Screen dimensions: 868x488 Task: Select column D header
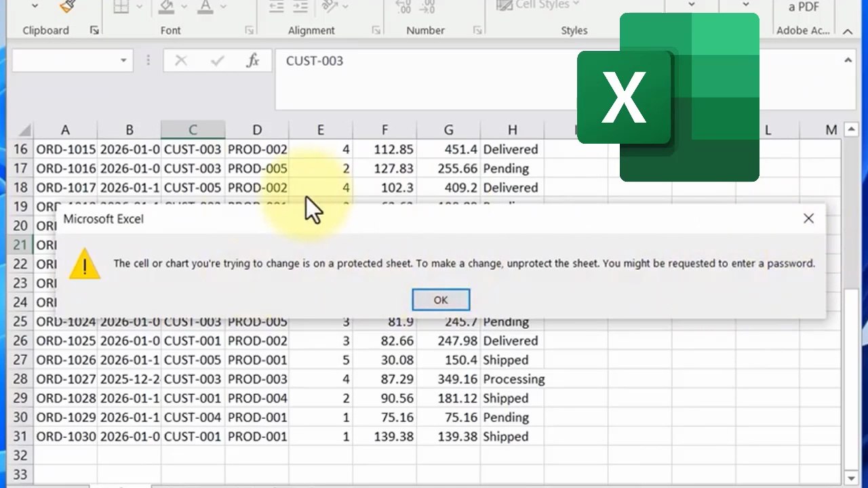pyautogui.click(x=257, y=129)
